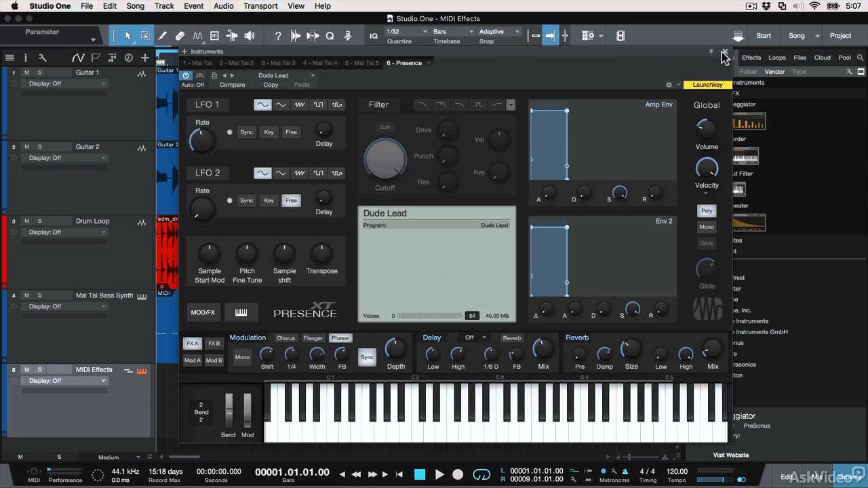The height and width of the screenshot is (488, 868).
Task: Click the Compare button
Action: pyautogui.click(x=232, y=85)
